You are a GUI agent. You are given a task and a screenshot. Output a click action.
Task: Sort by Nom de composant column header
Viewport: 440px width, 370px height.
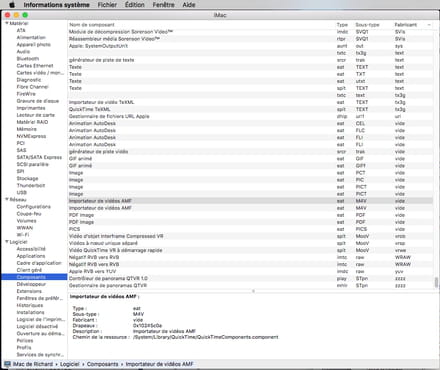(x=92, y=25)
